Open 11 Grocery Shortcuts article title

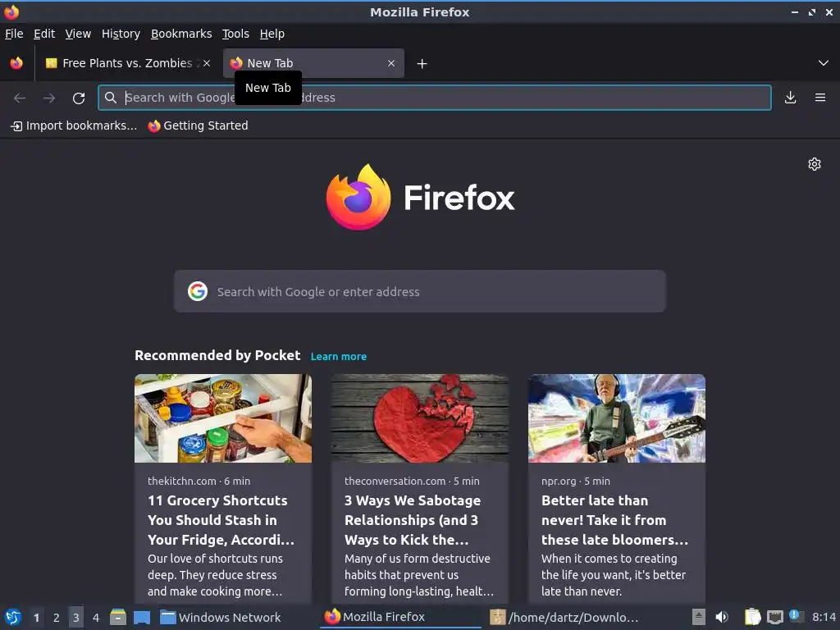click(221, 520)
